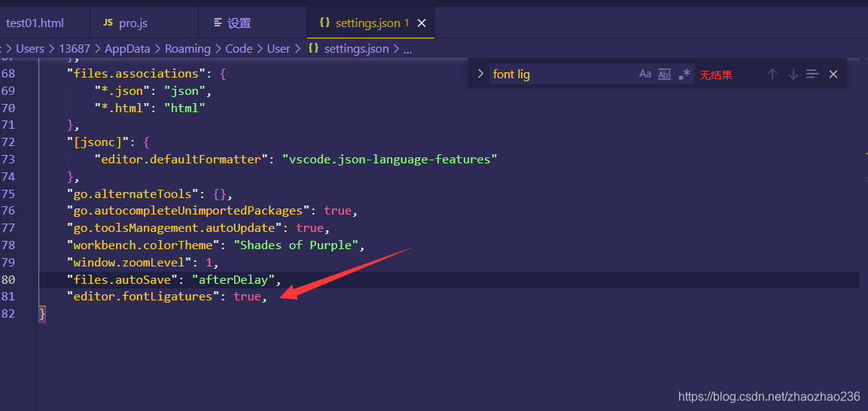Click "go.autocompleteUnimportedPackages" key
The height and width of the screenshot is (411, 868).
(188, 211)
